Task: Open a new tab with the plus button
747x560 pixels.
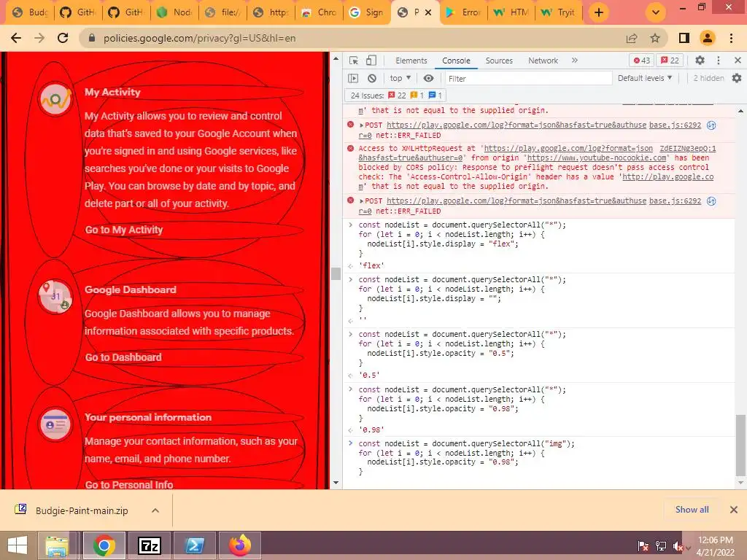Action: 599,12
